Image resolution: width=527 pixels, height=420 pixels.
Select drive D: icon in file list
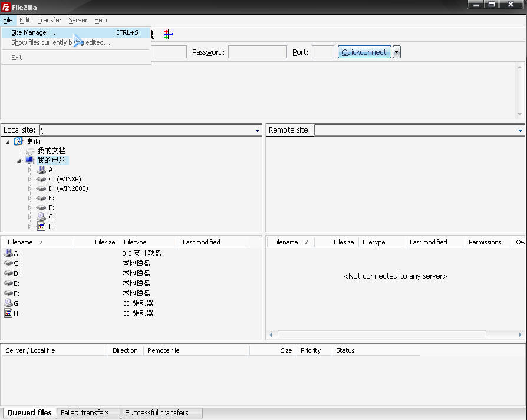(8, 273)
